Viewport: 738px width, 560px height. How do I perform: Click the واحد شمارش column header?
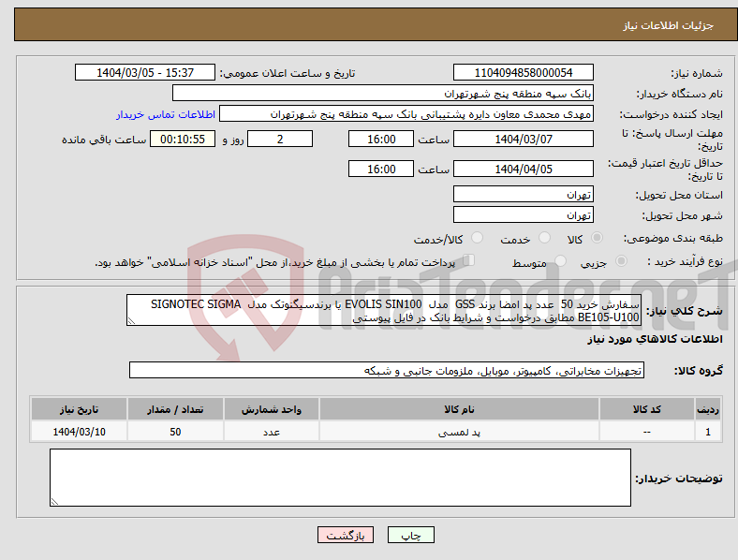pos(272,409)
